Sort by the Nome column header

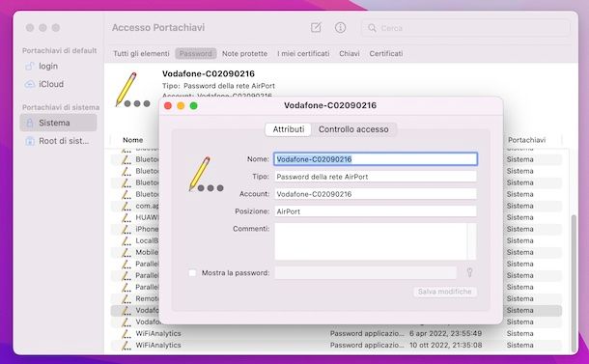pyautogui.click(x=133, y=140)
